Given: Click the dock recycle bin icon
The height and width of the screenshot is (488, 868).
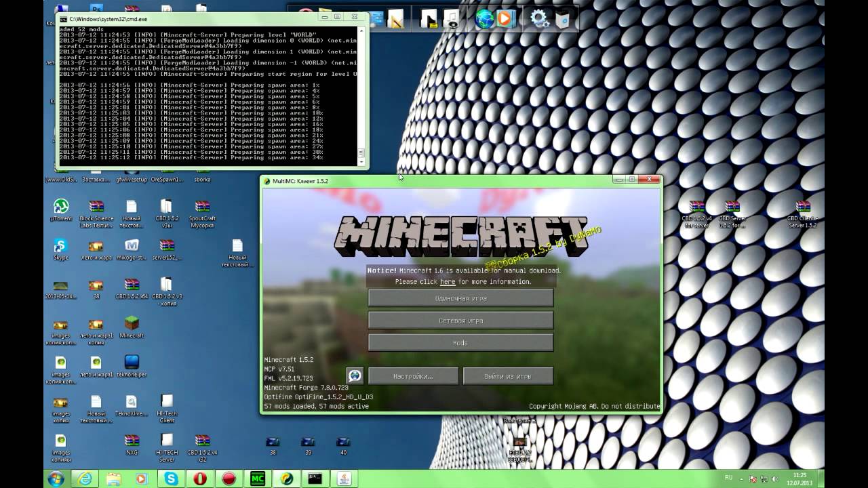Looking at the screenshot, I should (563, 18).
